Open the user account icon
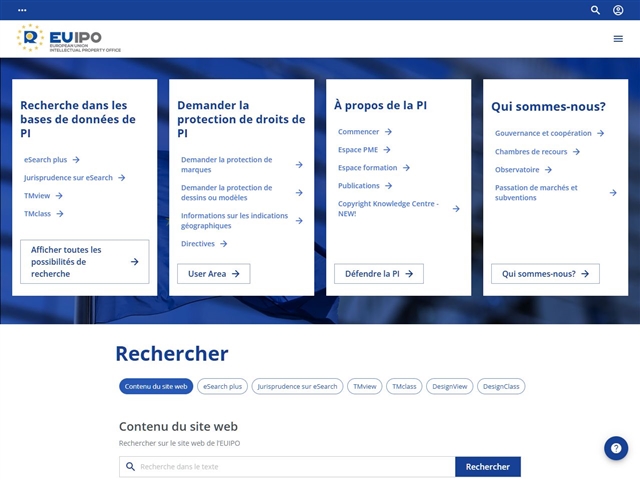640x480 pixels. point(618,10)
